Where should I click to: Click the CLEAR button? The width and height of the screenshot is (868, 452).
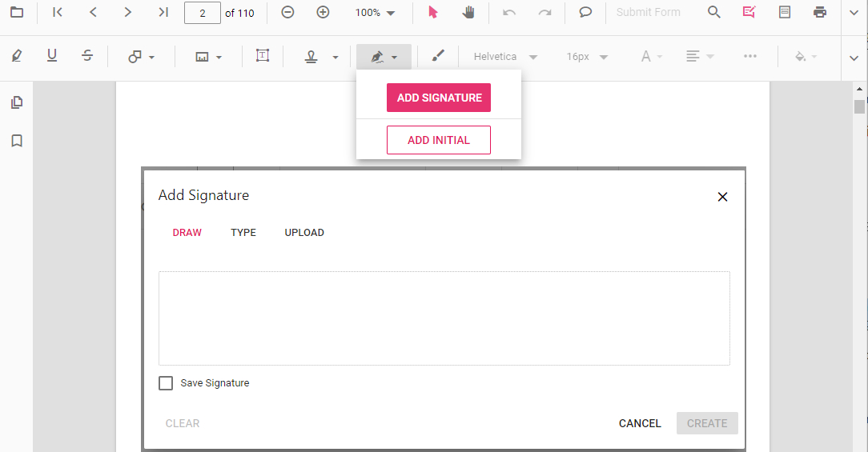(183, 423)
